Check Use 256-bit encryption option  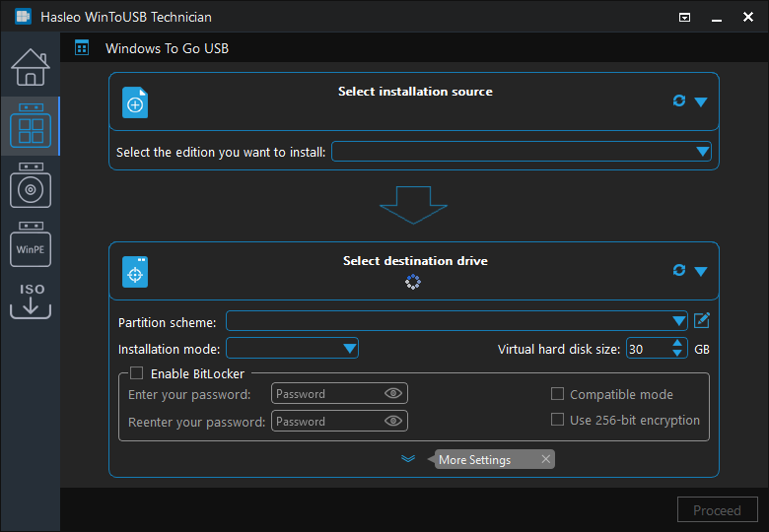click(x=557, y=420)
